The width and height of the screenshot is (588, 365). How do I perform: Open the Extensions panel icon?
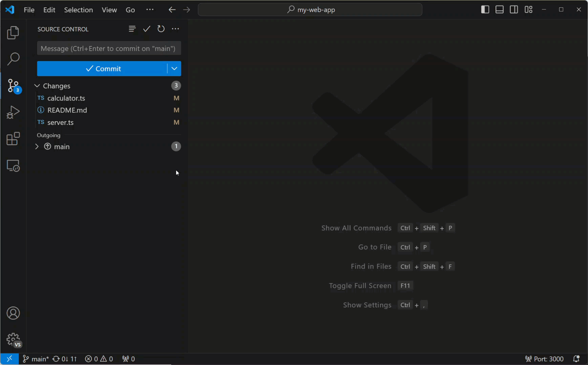tap(13, 139)
